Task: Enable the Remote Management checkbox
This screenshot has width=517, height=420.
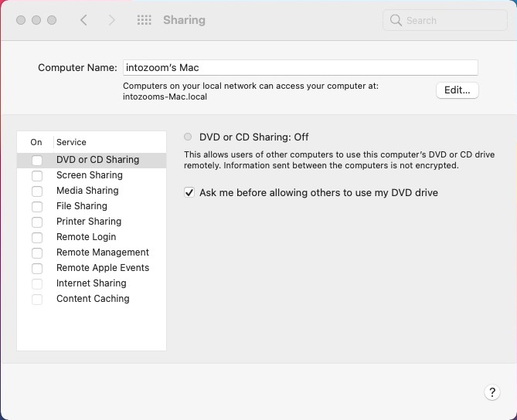Action: coord(37,253)
